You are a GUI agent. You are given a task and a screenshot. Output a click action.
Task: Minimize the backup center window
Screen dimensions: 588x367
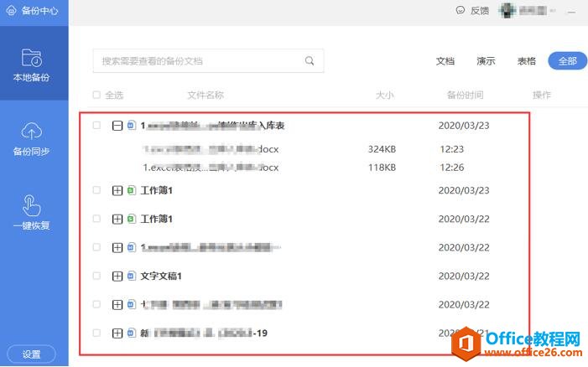click(x=571, y=11)
